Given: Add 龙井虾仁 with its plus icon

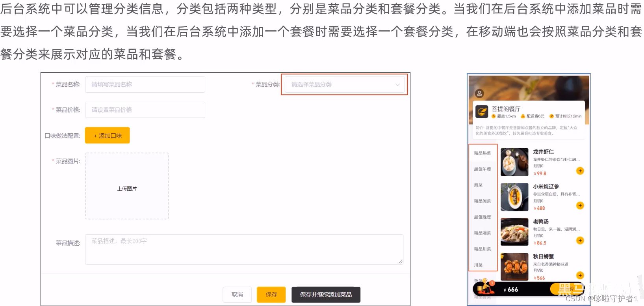Looking at the screenshot, I should tap(580, 171).
